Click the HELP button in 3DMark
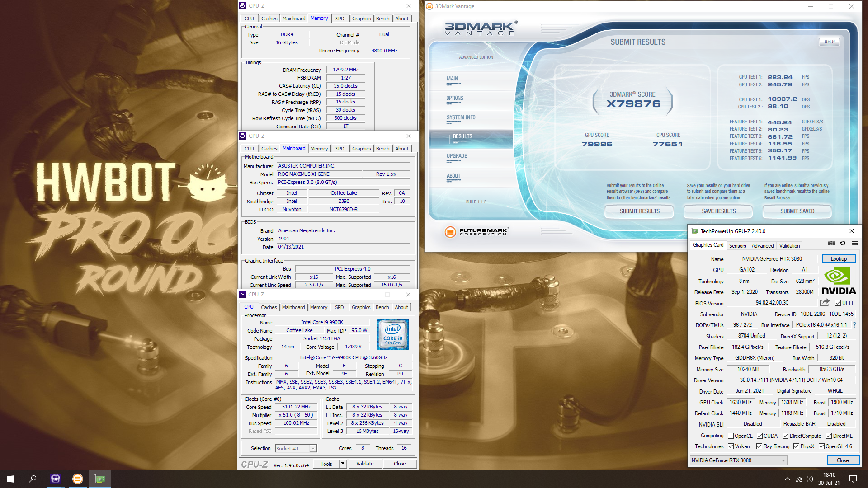 click(x=829, y=42)
